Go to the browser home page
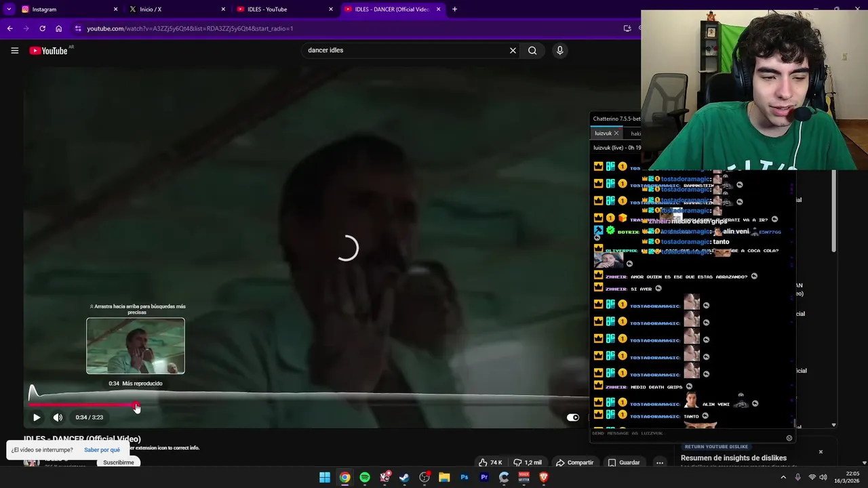 point(58,28)
